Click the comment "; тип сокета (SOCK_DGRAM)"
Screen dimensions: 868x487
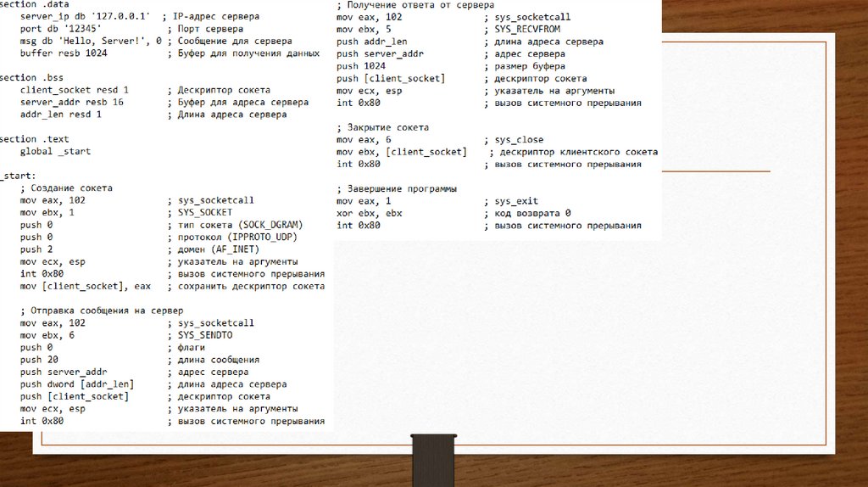pyautogui.click(x=236, y=225)
